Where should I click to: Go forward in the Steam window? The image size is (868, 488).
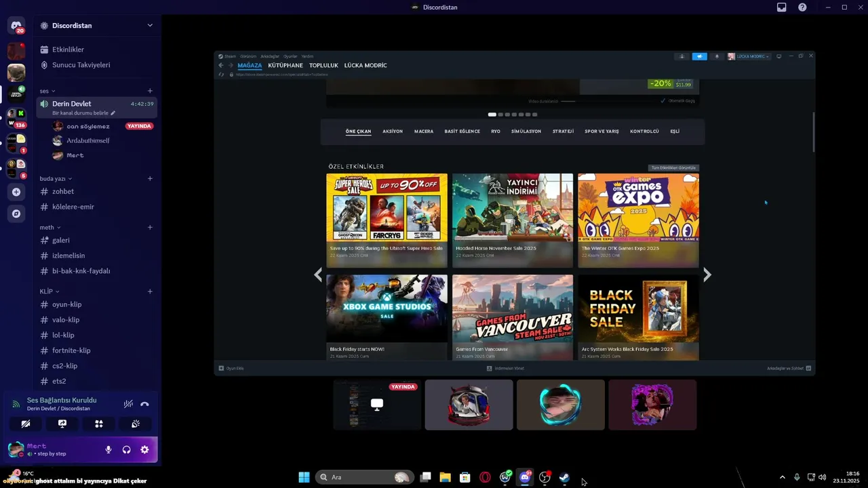coord(231,65)
